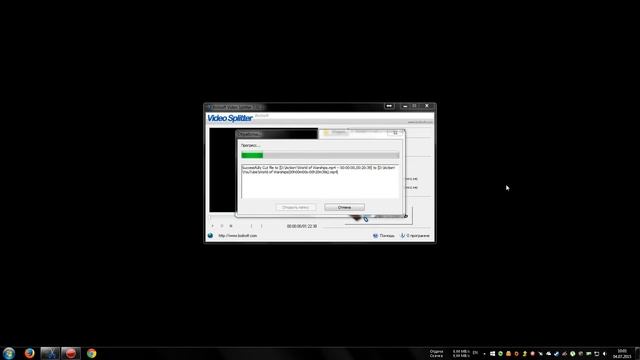Click the play button under video preview
Viewport: 640px width, 360px height.
point(213,226)
